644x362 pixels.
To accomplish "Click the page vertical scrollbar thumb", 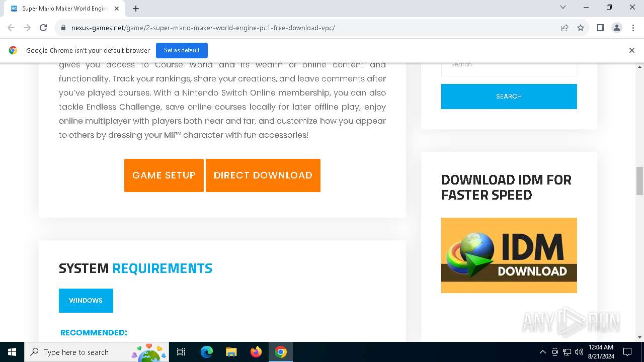I will point(640,181).
